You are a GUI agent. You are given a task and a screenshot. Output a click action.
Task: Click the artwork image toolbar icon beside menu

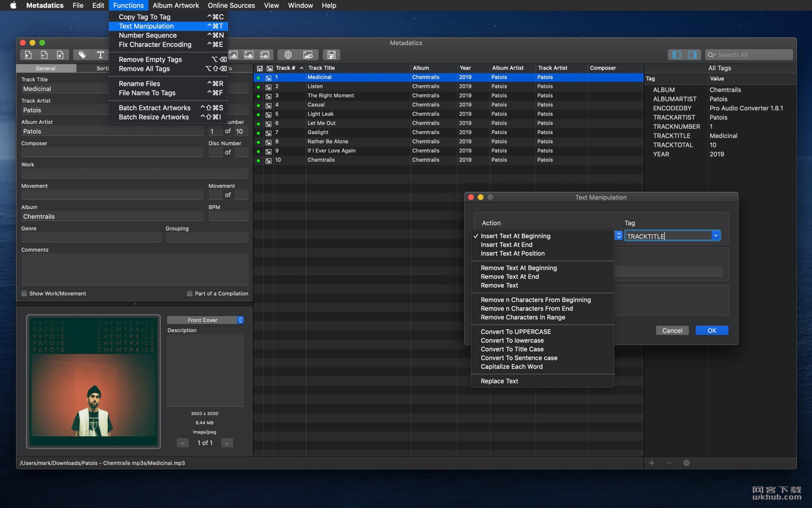pos(233,55)
